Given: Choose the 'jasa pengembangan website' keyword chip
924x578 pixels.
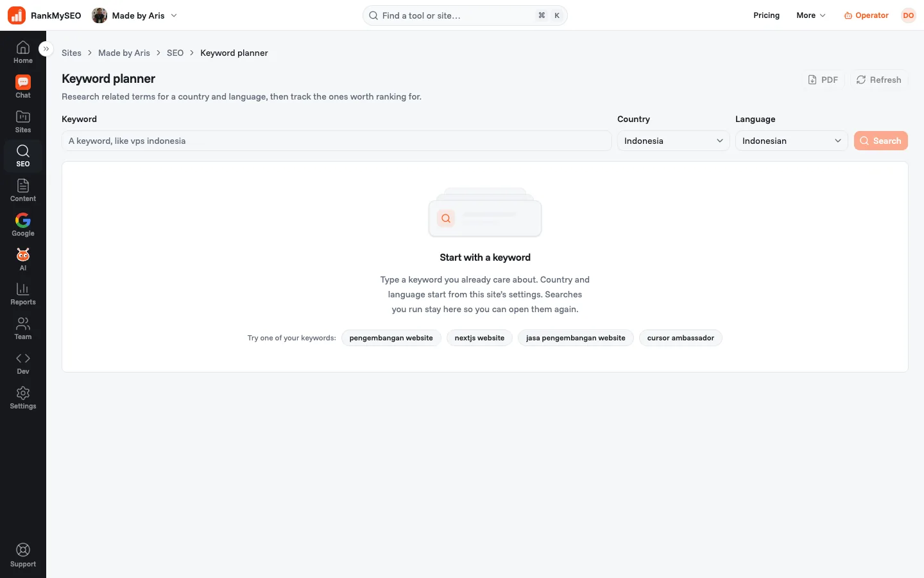Looking at the screenshot, I should [x=576, y=338].
